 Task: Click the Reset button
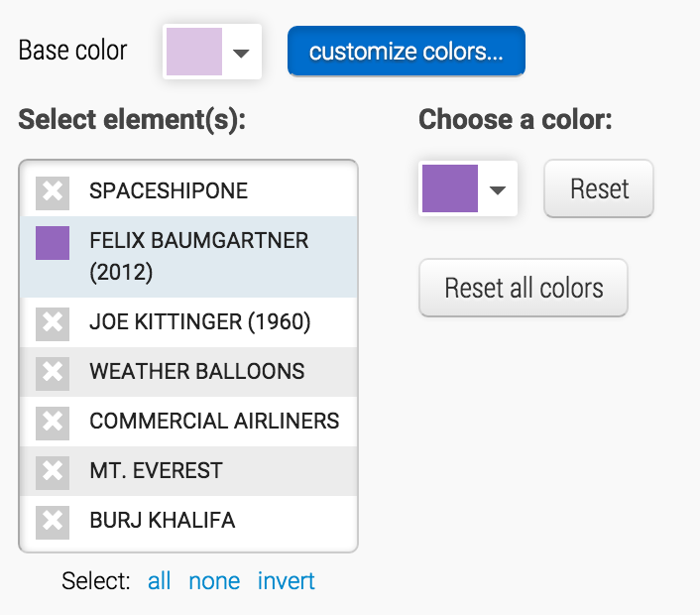[599, 188]
